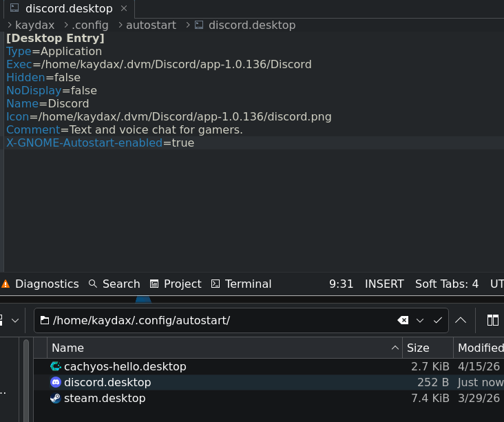Image resolution: width=504 pixels, height=422 pixels.
Task: Click the Terminal prompt icon
Action: point(216,284)
